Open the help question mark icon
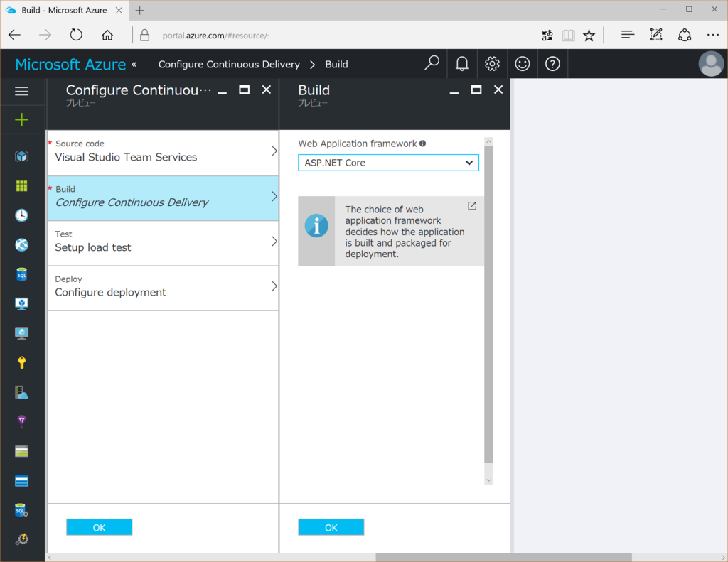 [552, 63]
